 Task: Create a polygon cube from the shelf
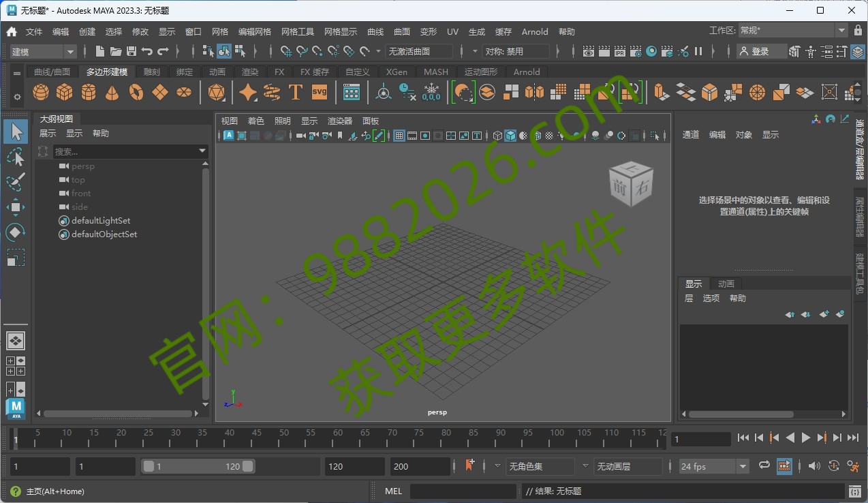[65, 92]
